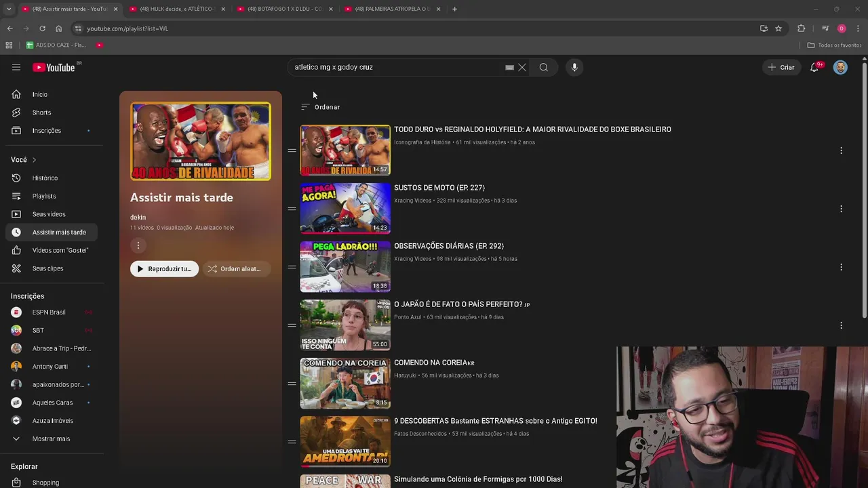
Task: Open options menu for SUSTOS DE MOTO video
Action: [841, 209]
